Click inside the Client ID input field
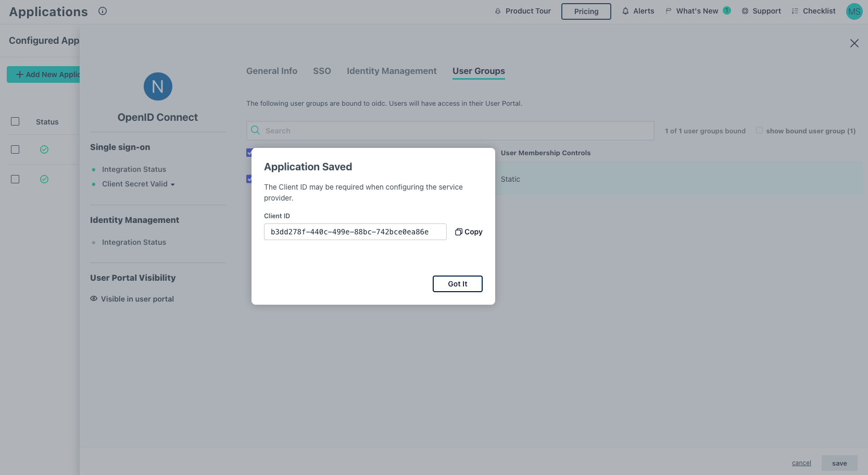This screenshot has width=868, height=475. click(x=355, y=231)
